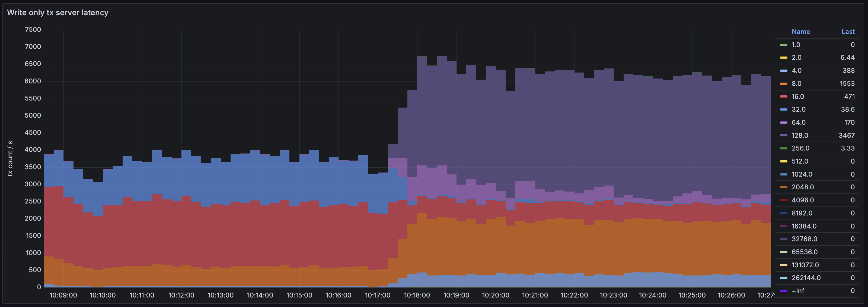Viewport: 868px width, 307px height.
Task: Open color picker for 512.0 series swatch
Action: point(783,161)
